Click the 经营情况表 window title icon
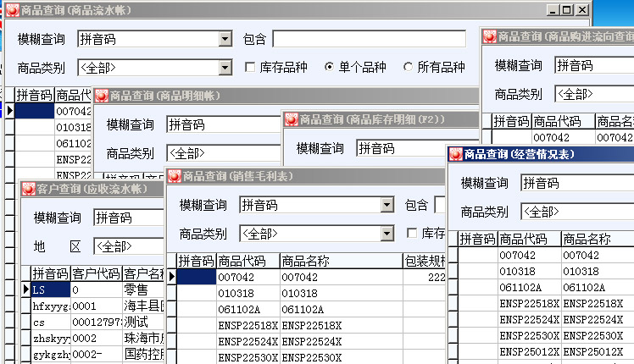The height and width of the screenshot is (364, 634). click(x=455, y=154)
